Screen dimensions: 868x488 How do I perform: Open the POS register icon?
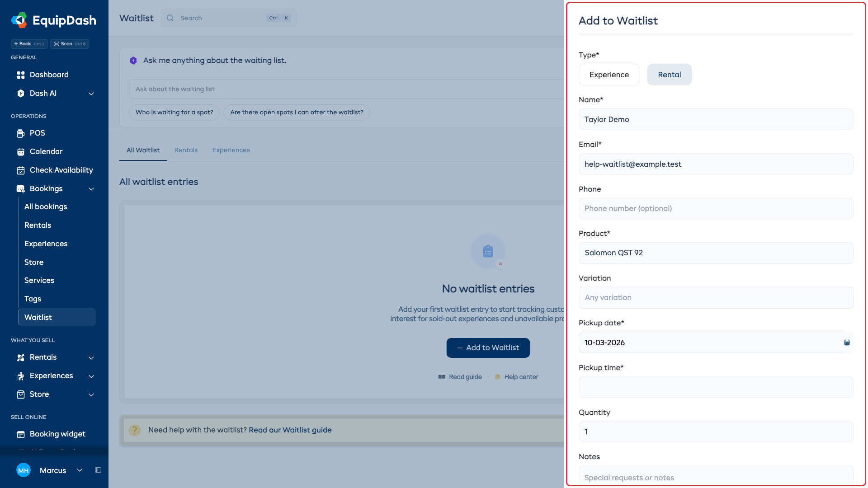(x=21, y=133)
